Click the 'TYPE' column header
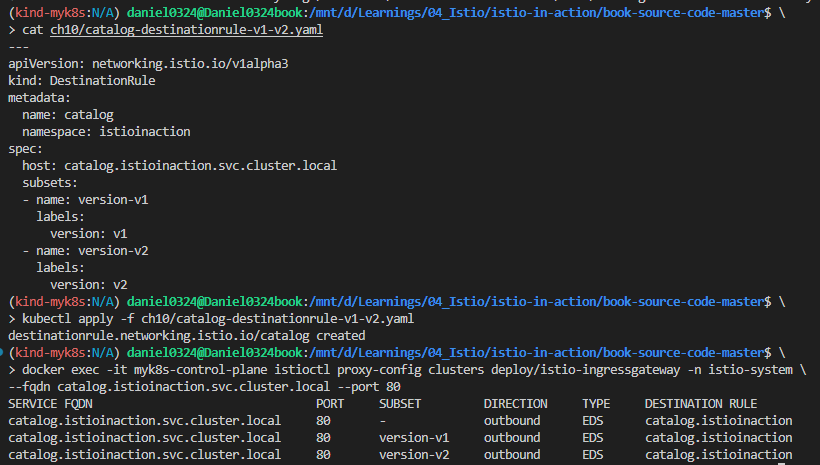The image size is (820, 465). click(x=596, y=404)
